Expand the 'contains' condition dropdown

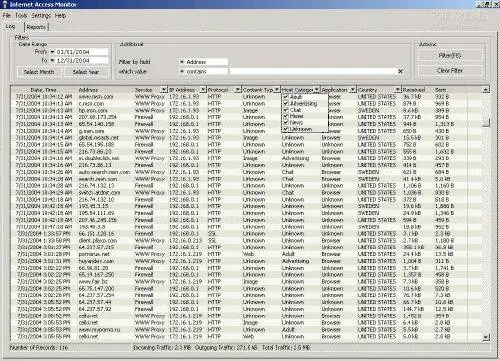click(182, 71)
